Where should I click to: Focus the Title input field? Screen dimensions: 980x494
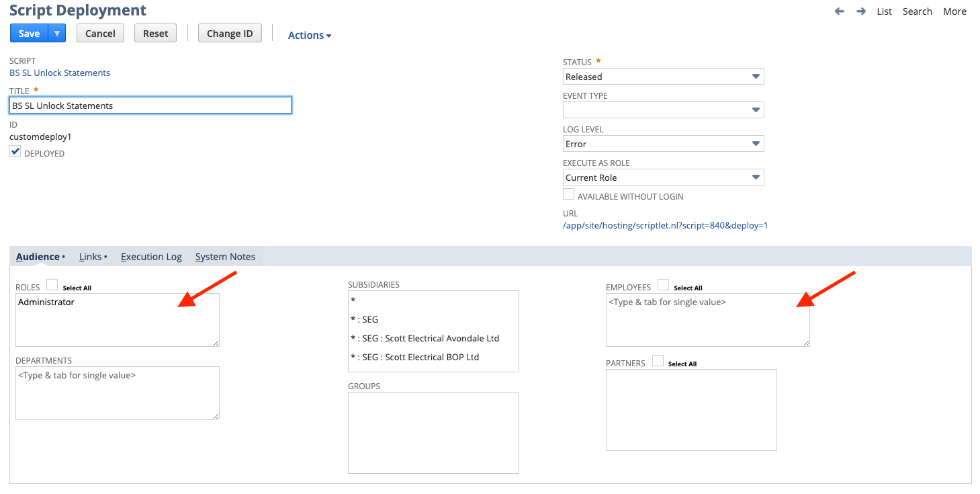[x=150, y=106]
